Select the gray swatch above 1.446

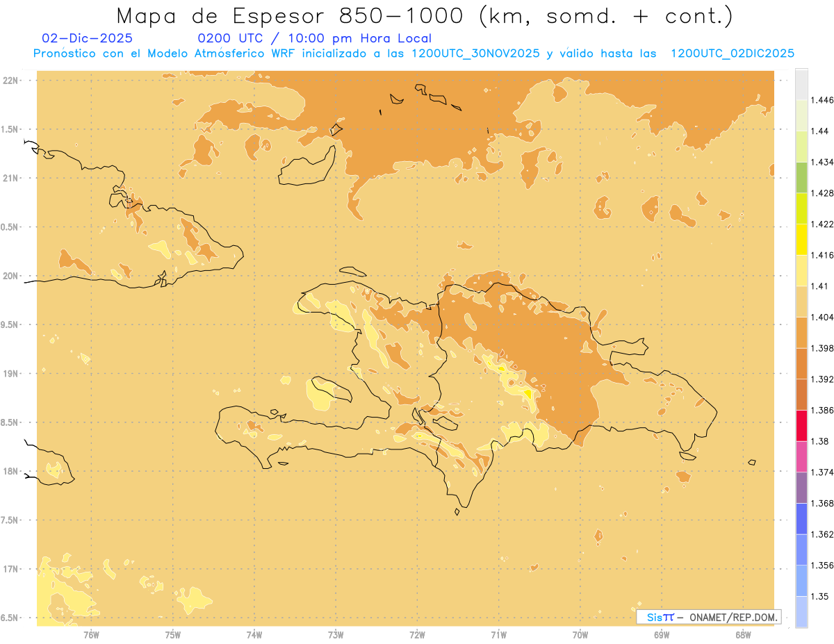coord(801,85)
